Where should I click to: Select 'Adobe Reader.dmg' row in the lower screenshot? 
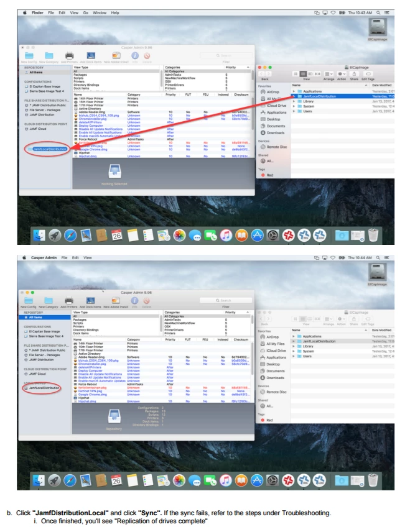(x=162, y=357)
